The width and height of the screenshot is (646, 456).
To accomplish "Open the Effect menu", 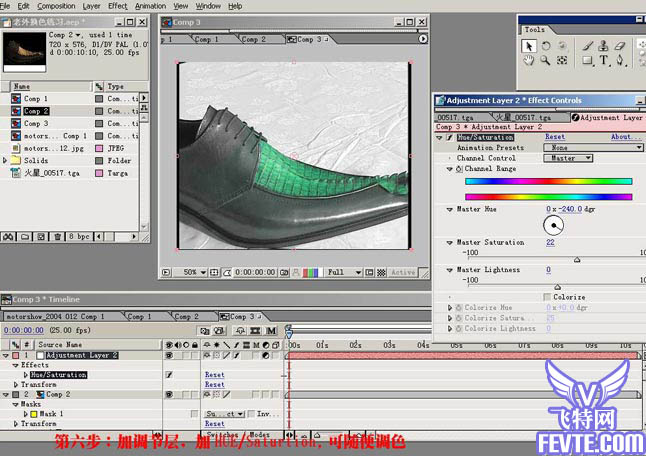I will [x=117, y=6].
